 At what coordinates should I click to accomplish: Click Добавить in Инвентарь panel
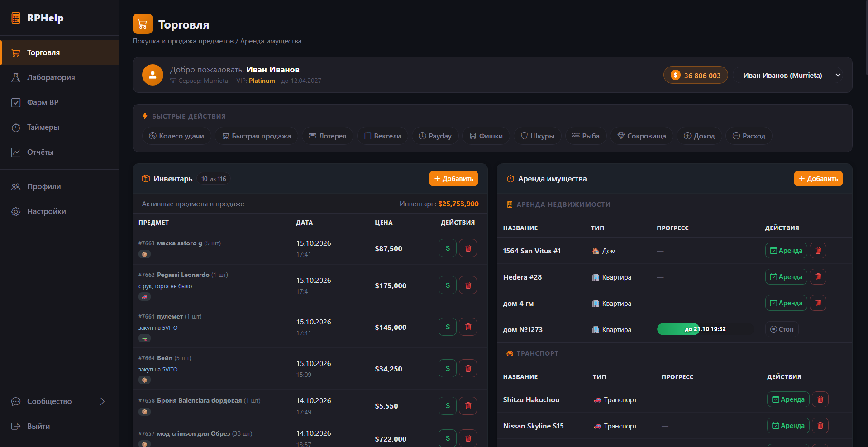pos(453,178)
